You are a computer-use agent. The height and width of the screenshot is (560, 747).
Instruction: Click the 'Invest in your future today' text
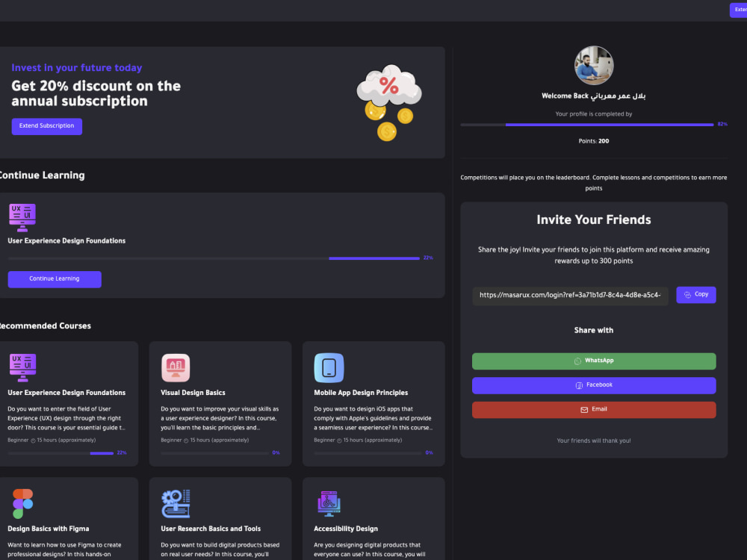point(77,68)
